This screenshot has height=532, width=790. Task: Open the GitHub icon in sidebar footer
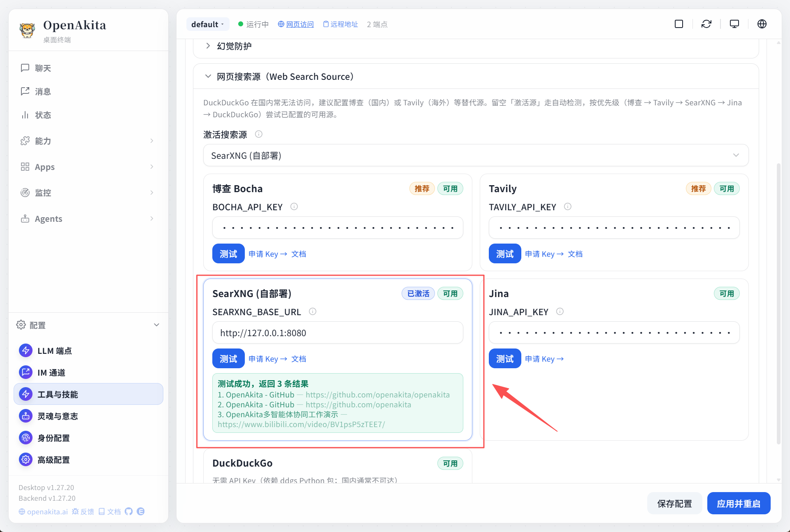pos(129,511)
